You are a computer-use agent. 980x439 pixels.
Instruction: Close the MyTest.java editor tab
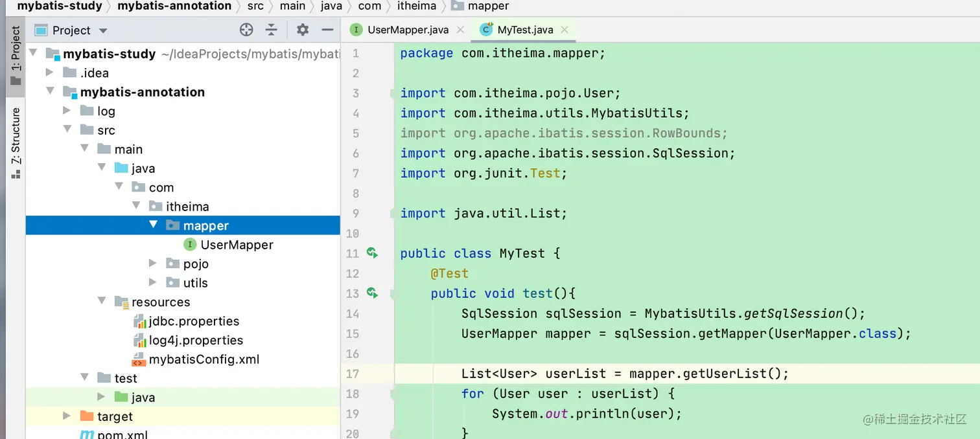(x=565, y=30)
